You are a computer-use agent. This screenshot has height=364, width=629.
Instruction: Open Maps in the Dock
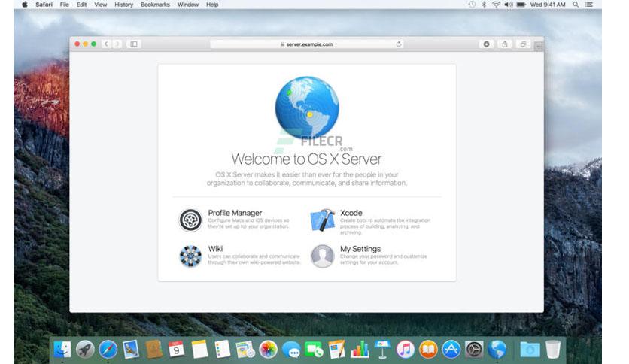[245, 350]
